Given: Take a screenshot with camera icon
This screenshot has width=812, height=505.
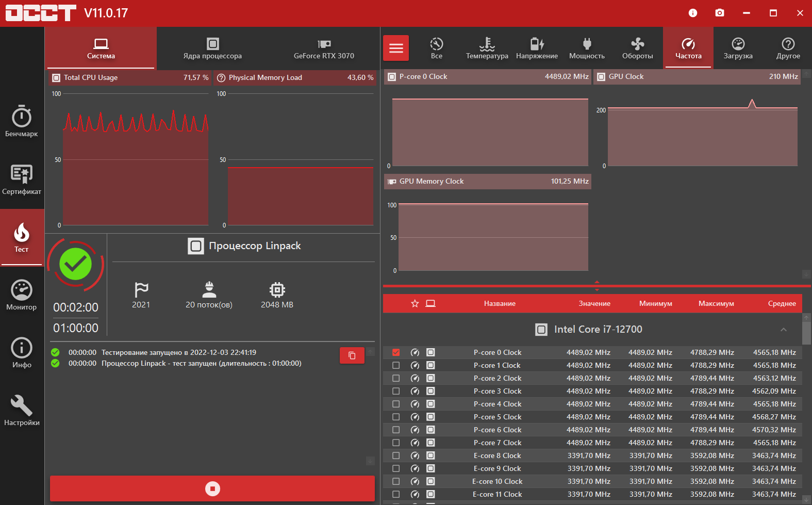Looking at the screenshot, I should click(x=720, y=13).
